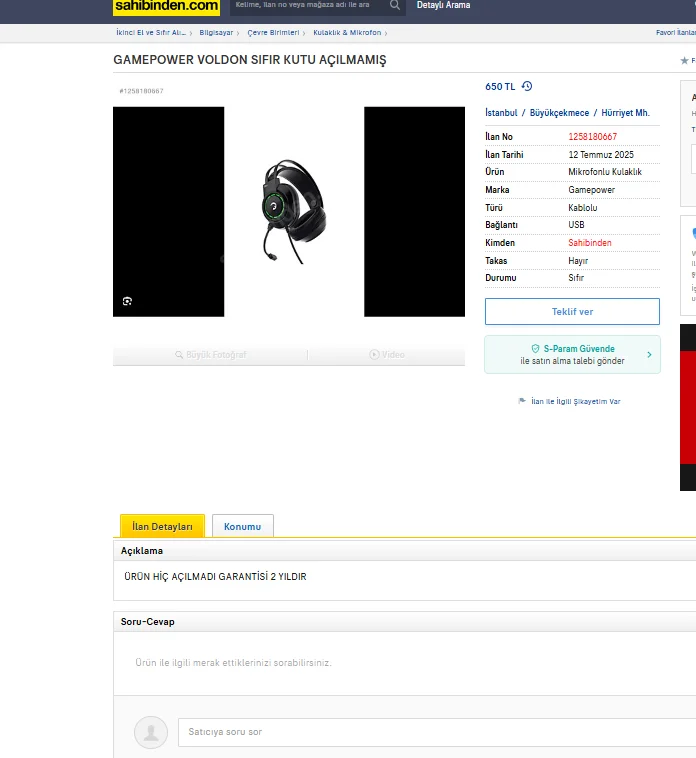Report listing via İlan ile İlgili Şikayetim Var
Image resolution: width=696 pixels, height=758 pixels.
click(x=576, y=401)
